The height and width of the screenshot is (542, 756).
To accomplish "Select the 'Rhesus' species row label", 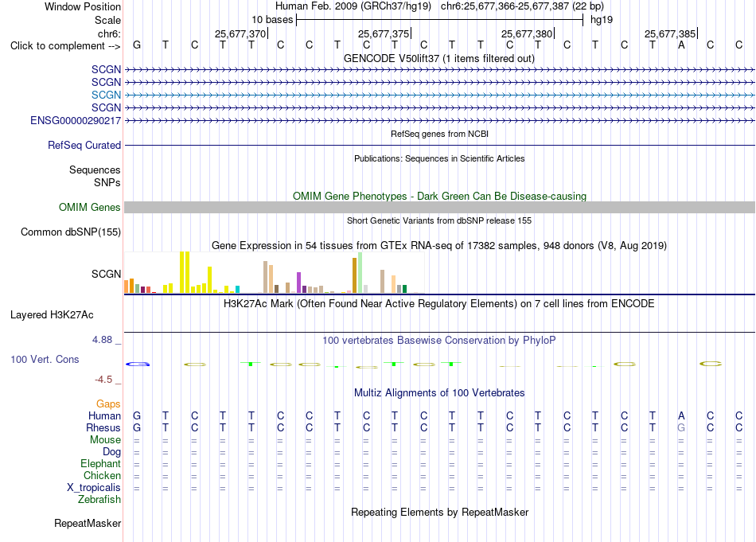I will (x=103, y=427).
